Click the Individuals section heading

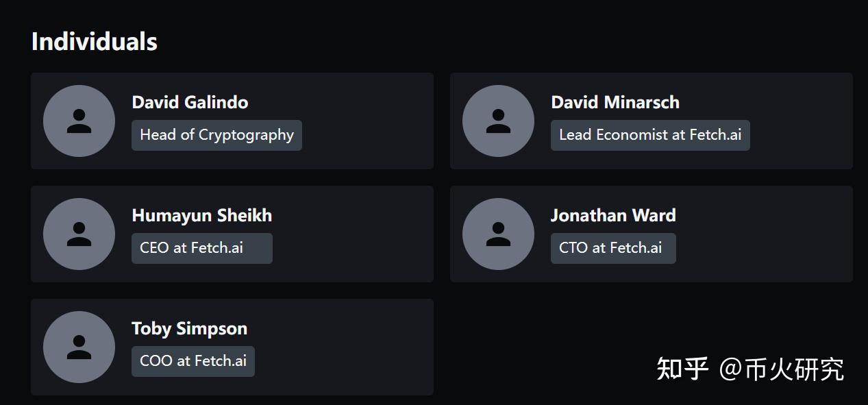click(94, 42)
